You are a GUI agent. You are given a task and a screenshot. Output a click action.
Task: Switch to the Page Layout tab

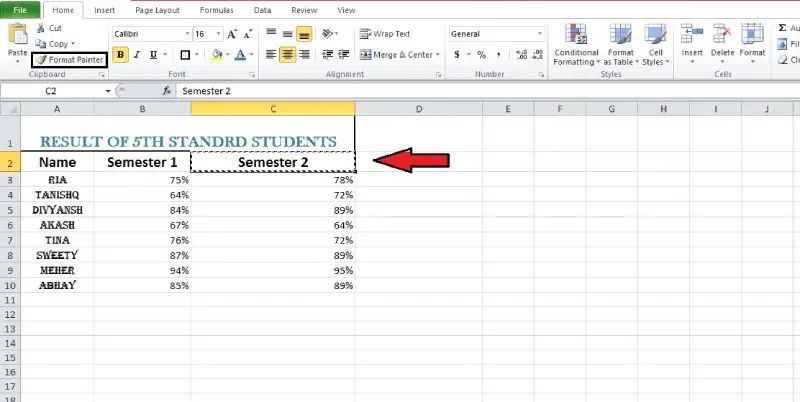[x=158, y=10]
